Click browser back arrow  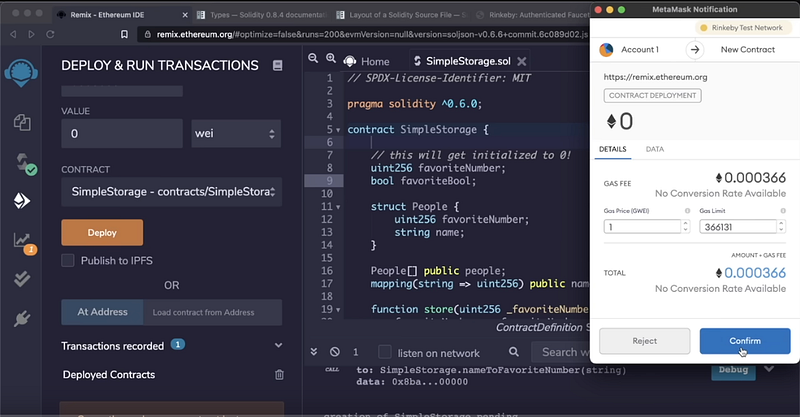13,34
